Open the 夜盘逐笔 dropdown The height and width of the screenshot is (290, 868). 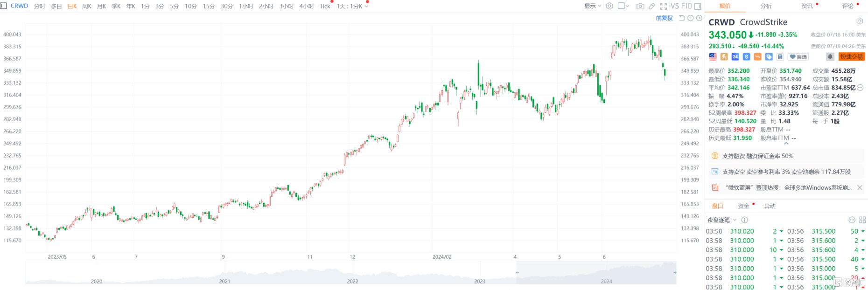coord(722,220)
